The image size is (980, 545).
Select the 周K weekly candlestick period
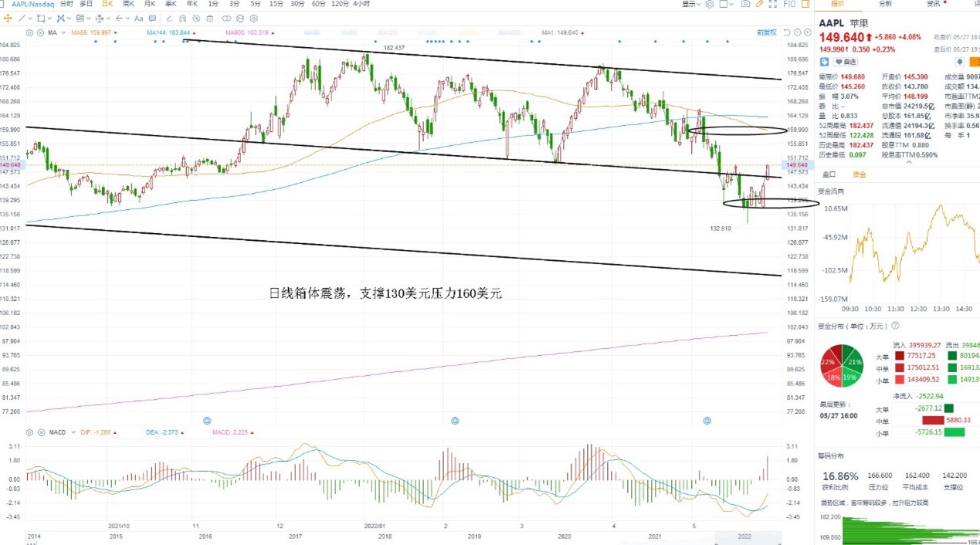point(128,4)
